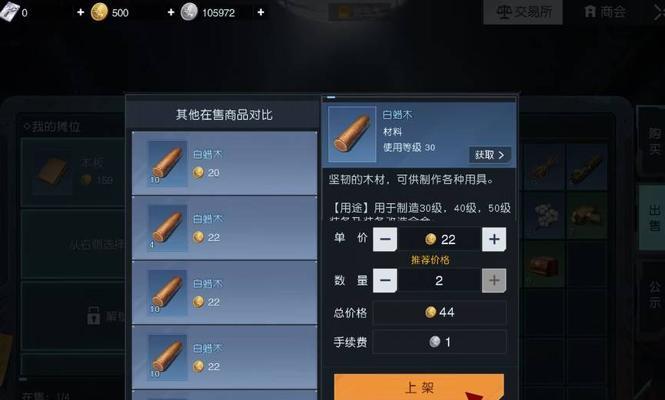Open the 出售 side tab

pos(653,218)
